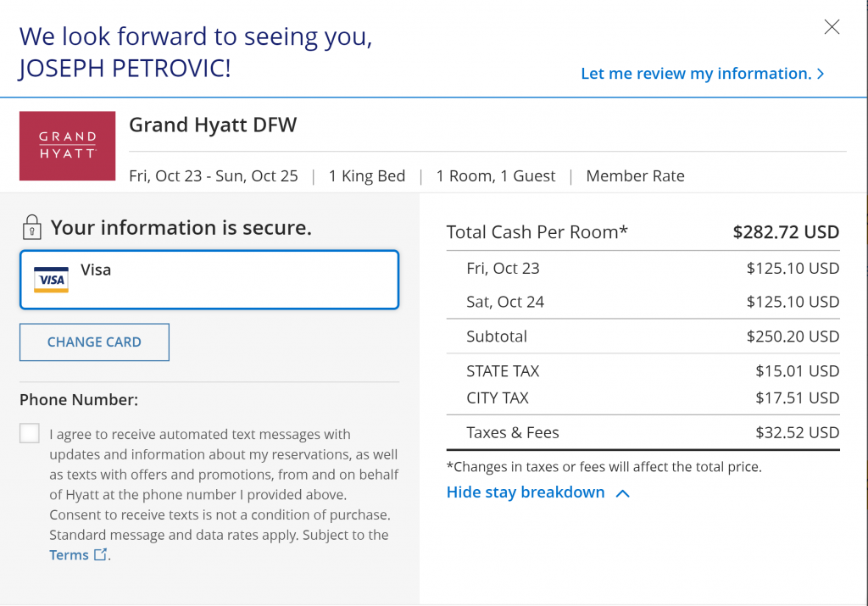
Task: Click the 'Fri, Oct 23' breakdown row
Action: tap(643, 269)
